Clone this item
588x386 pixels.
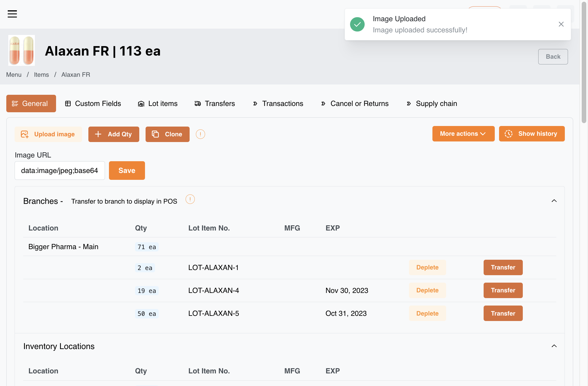(168, 134)
